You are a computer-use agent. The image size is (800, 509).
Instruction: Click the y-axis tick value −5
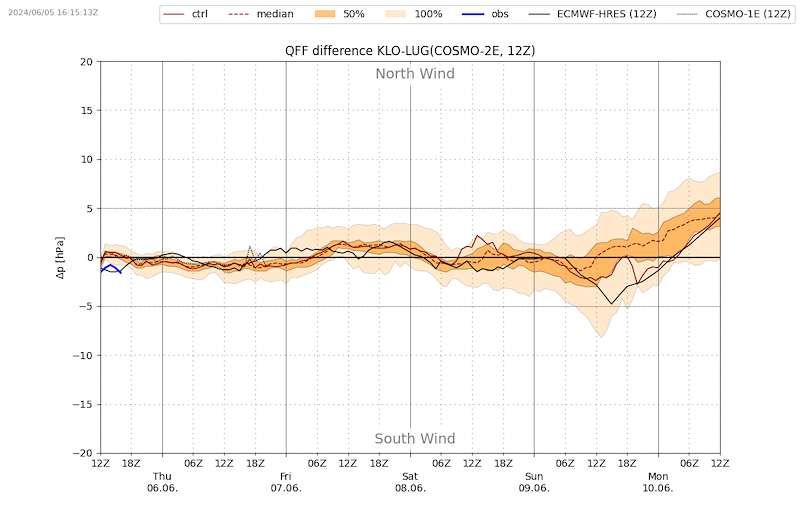pyautogui.click(x=86, y=307)
